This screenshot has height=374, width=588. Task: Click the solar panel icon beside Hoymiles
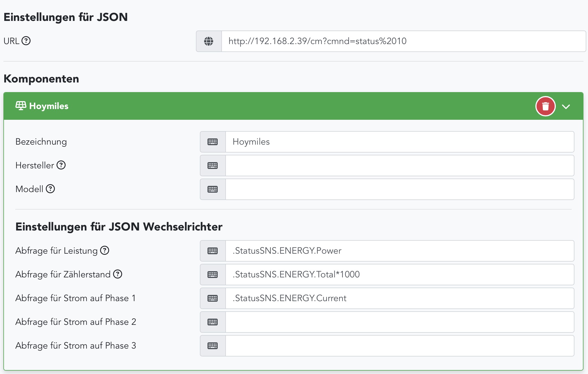click(x=21, y=106)
